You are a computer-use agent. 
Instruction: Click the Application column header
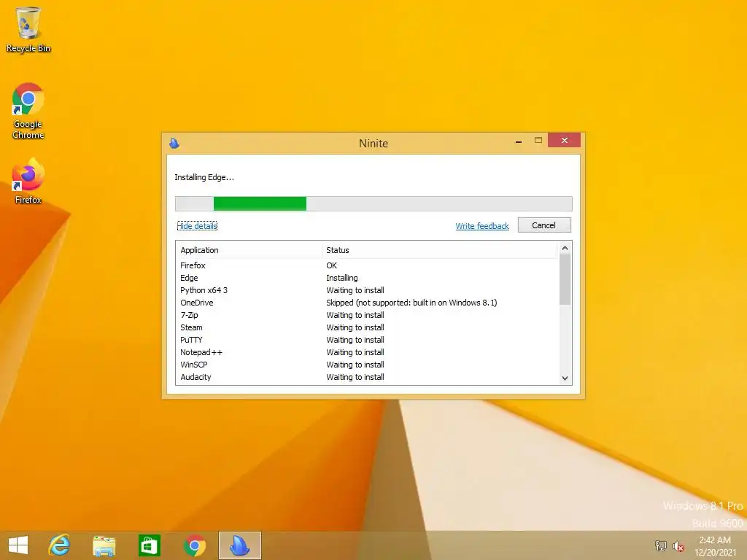249,250
